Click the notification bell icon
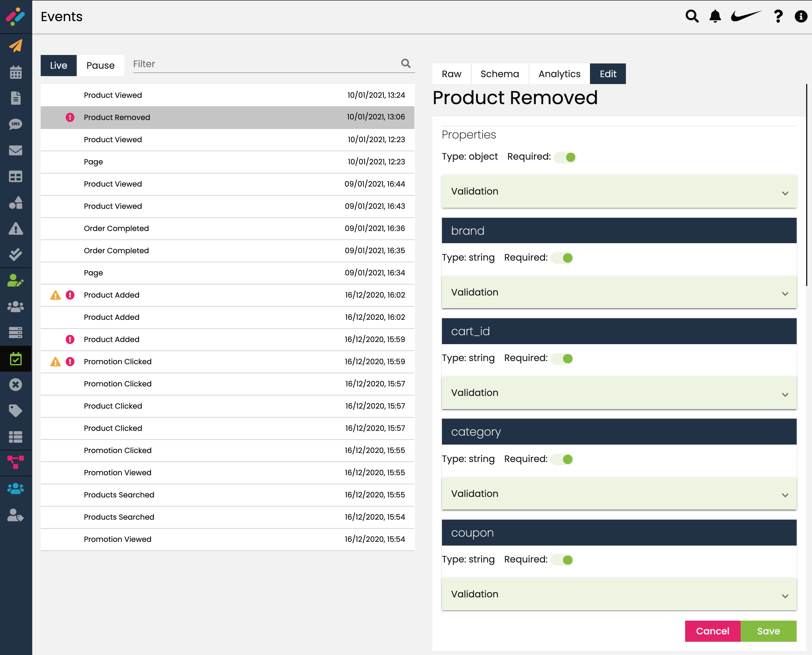The height and width of the screenshot is (655, 812). (715, 16)
